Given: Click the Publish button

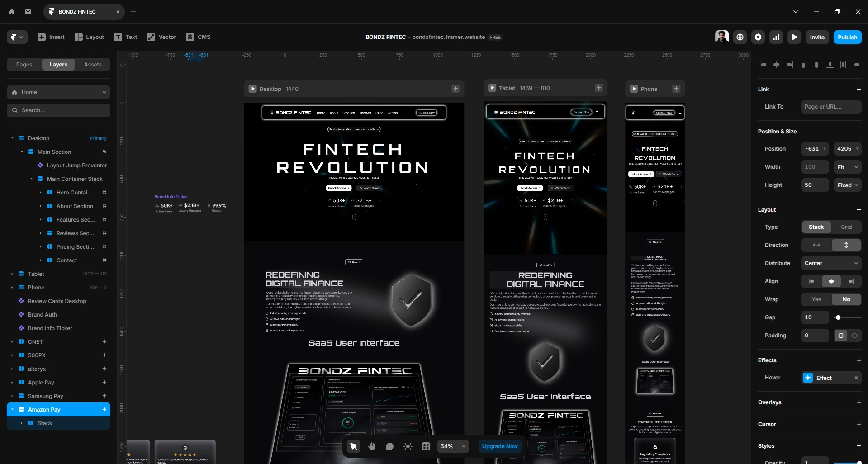Looking at the screenshot, I should pos(847,37).
